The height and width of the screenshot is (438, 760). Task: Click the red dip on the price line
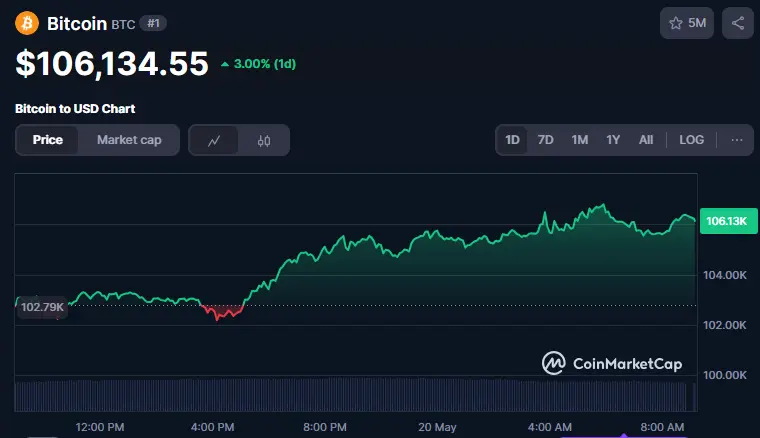point(222,313)
